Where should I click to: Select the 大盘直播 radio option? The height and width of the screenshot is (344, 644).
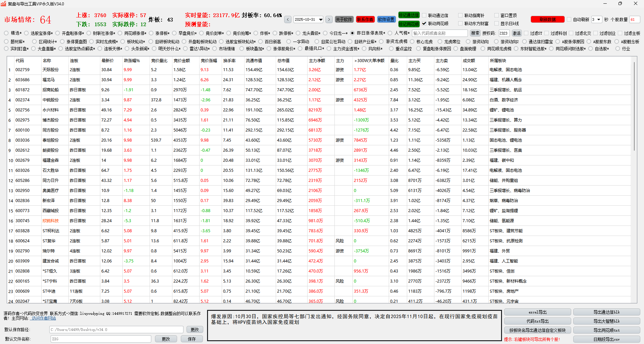[x=33, y=49]
